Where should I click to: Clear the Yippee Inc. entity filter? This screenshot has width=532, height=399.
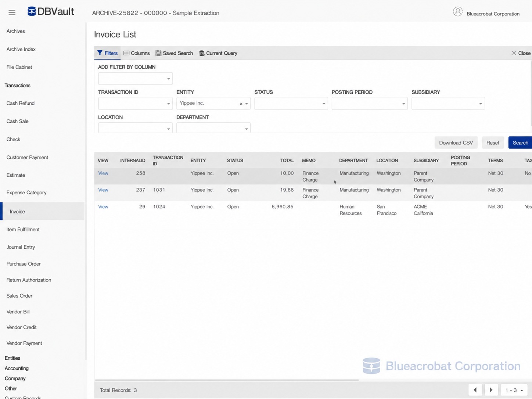(241, 104)
